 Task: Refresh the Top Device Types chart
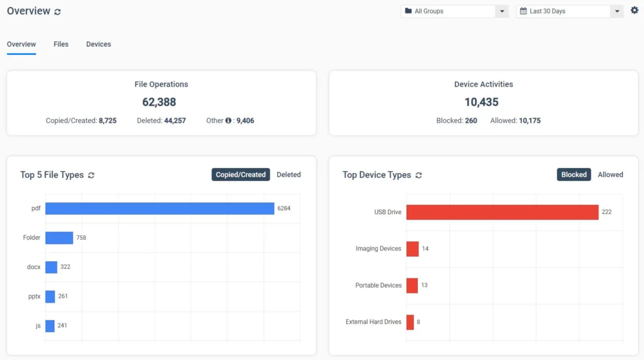[x=419, y=175]
